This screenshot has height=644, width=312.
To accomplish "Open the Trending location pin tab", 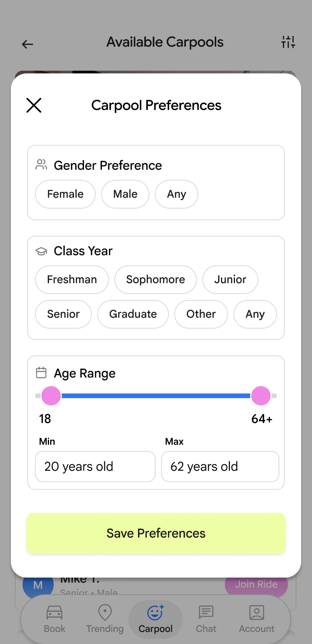I will point(105,619).
